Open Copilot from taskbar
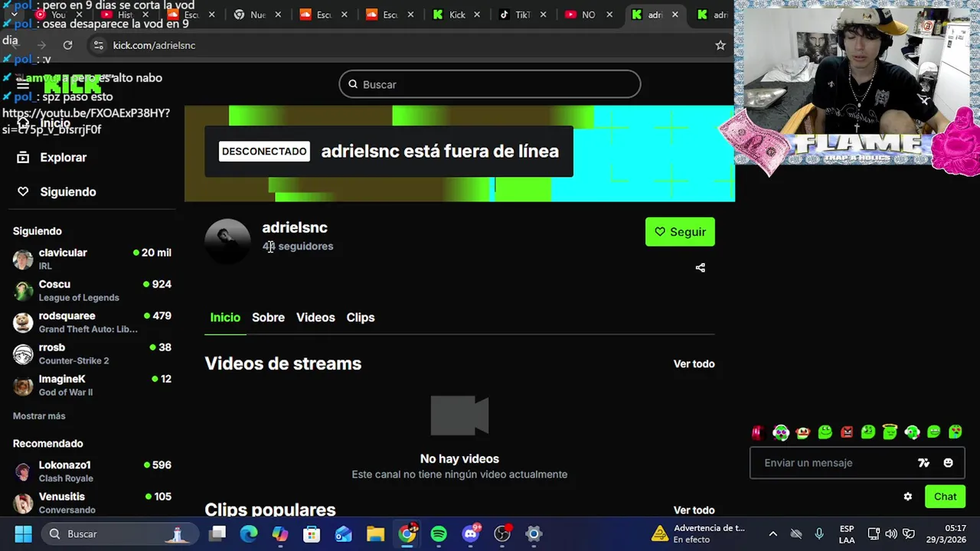The image size is (980, 551). coord(280,533)
